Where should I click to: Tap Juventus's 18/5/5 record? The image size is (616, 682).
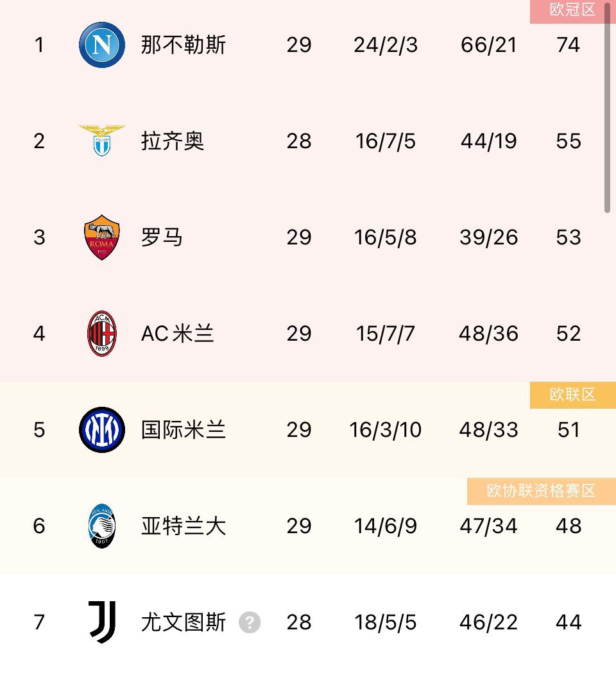click(386, 622)
